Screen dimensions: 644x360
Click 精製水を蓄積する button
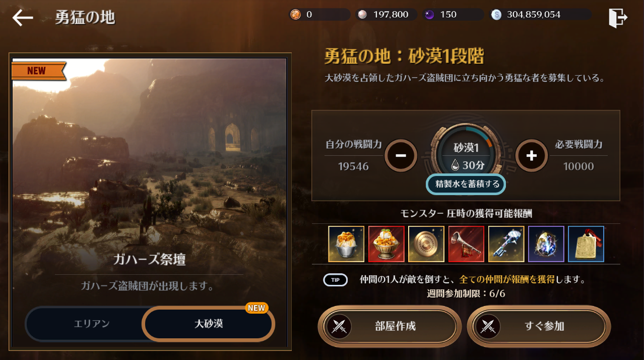pyautogui.click(x=466, y=185)
